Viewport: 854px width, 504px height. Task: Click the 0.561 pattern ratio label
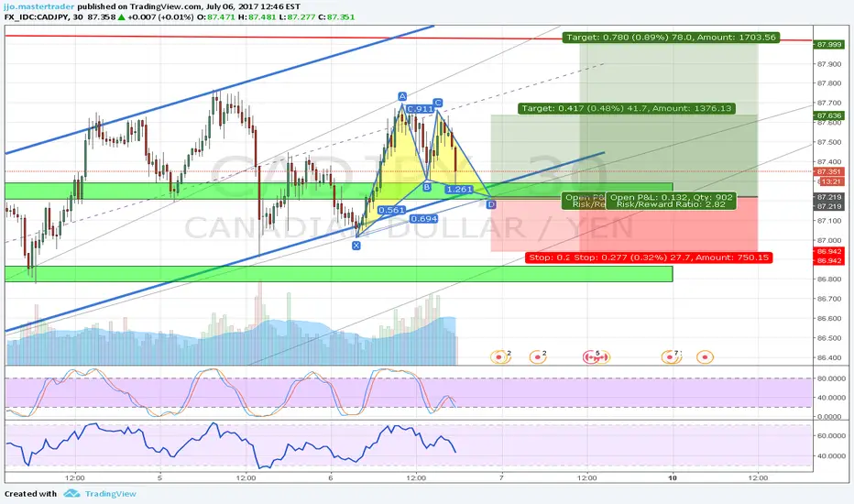(391, 210)
